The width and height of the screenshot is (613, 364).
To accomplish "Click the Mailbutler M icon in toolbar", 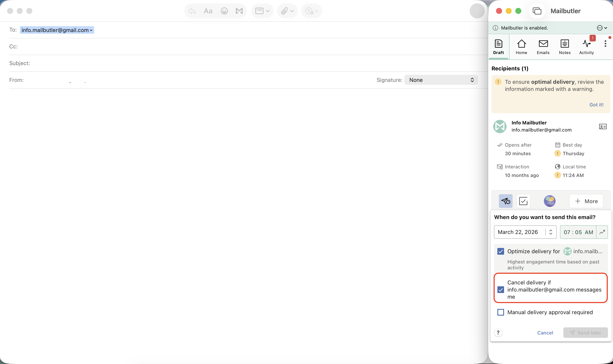I will point(239,11).
